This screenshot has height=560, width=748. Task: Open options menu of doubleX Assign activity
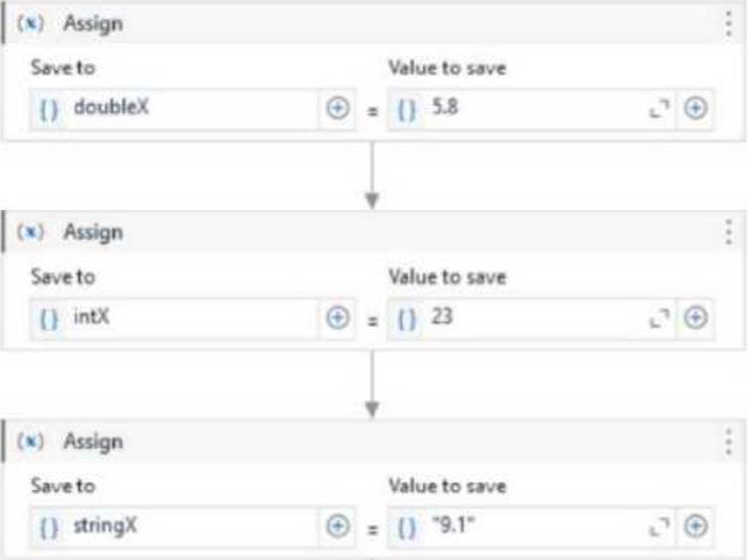(729, 24)
